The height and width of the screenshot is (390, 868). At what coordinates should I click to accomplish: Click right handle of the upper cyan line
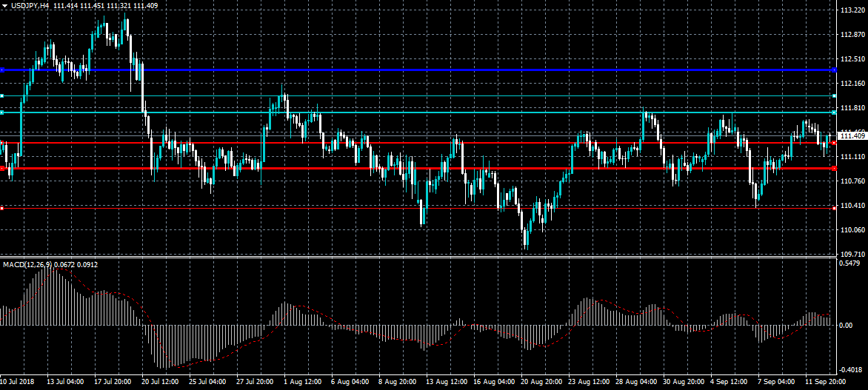[834, 95]
